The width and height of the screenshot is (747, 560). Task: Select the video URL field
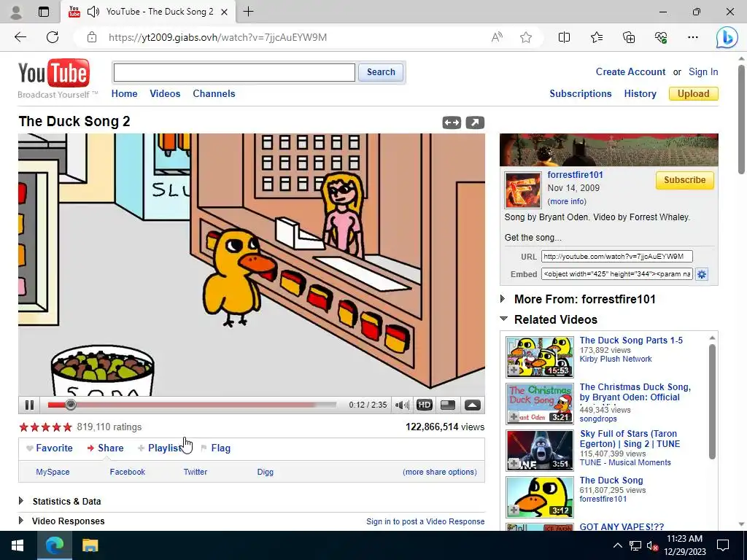click(x=616, y=256)
